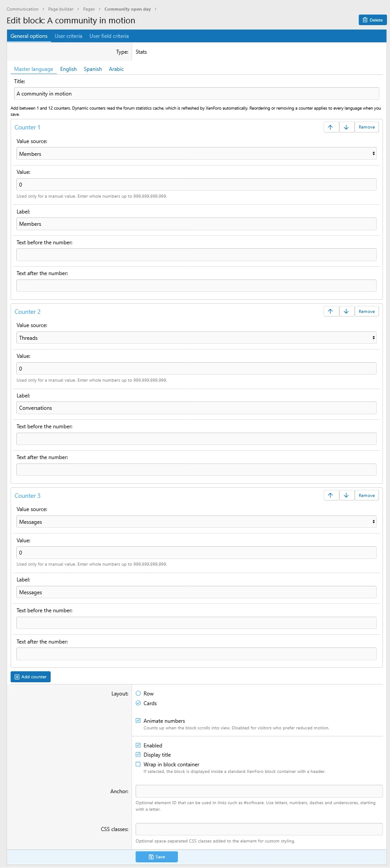Remove Counter 3
The image size is (390, 868).
pyautogui.click(x=367, y=495)
